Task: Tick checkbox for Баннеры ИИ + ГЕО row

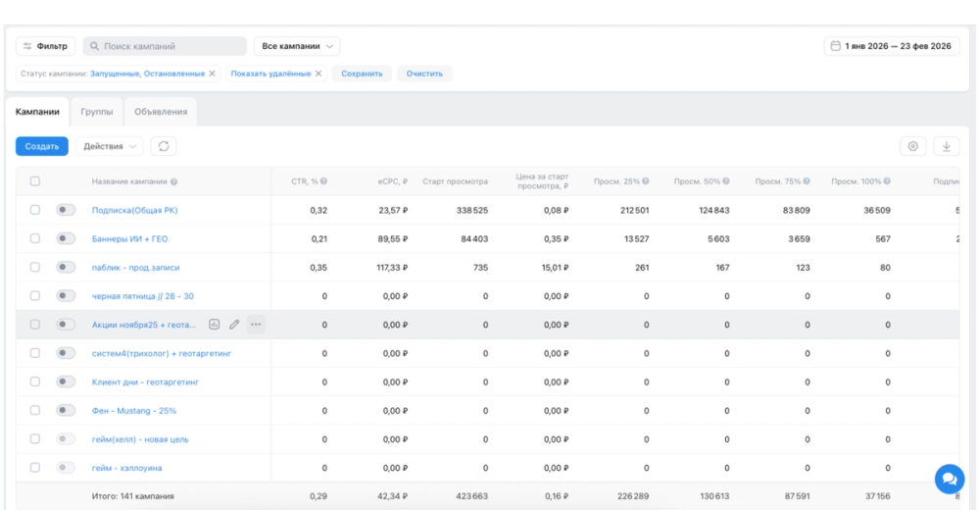Action: [x=35, y=239]
